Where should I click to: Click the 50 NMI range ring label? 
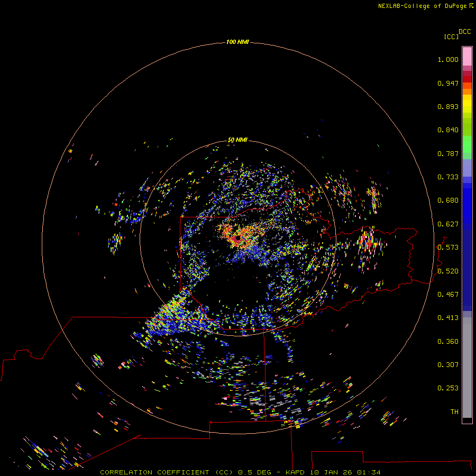[x=237, y=140]
